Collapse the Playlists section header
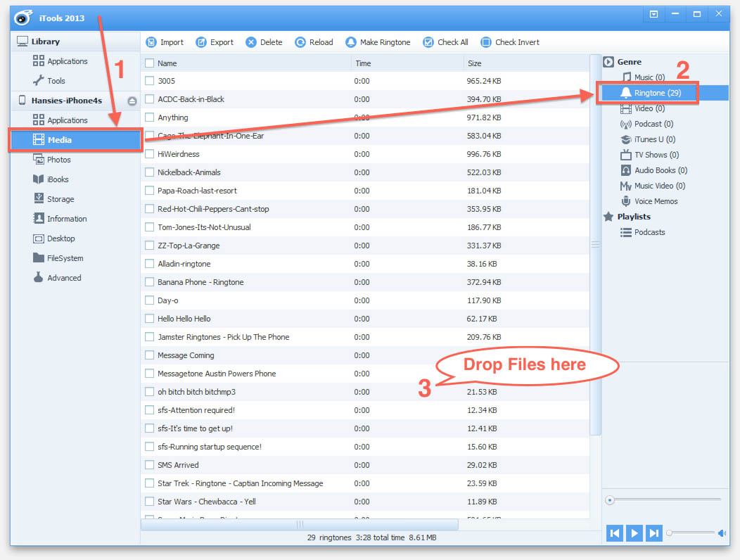Image resolution: width=740 pixels, height=560 pixels. tap(627, 217)
